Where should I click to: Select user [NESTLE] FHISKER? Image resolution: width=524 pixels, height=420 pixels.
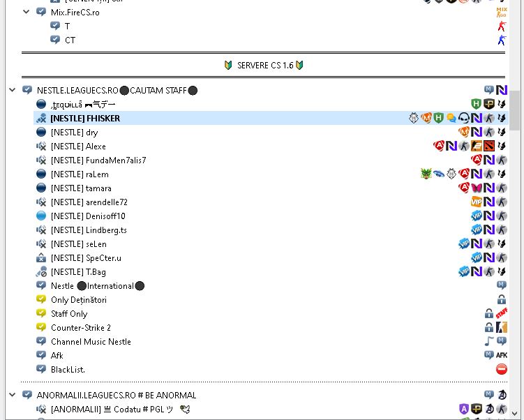[x=85, y=119]
